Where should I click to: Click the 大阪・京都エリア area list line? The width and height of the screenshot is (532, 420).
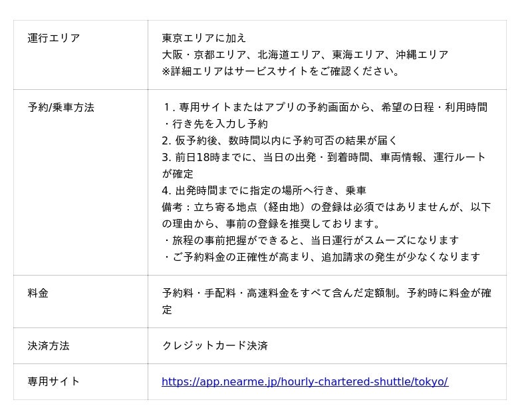tap(305, 55)
